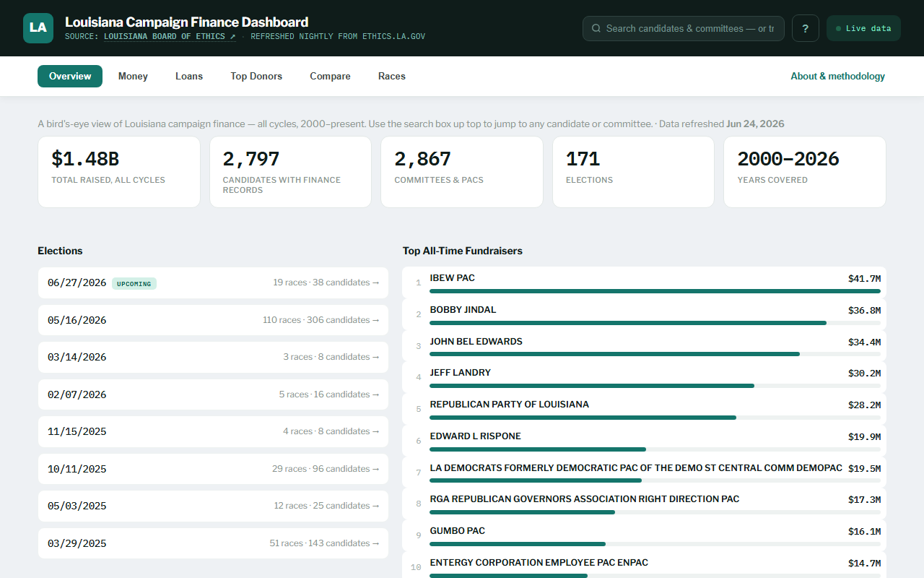Click the arrow after '110 races · 306 candidates'
Viewport: 924px width, 578px height.
click(x=375, y=320)
